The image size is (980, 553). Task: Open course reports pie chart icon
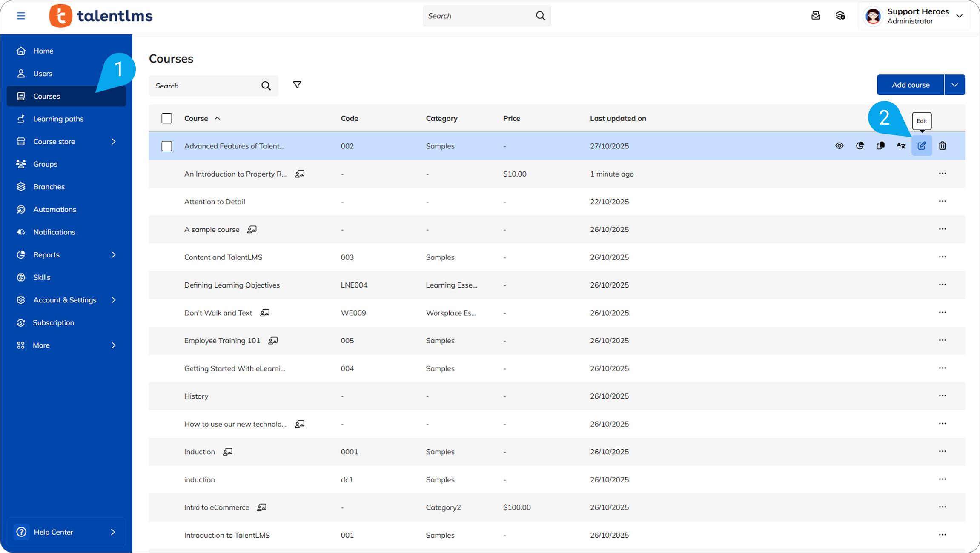860,146
